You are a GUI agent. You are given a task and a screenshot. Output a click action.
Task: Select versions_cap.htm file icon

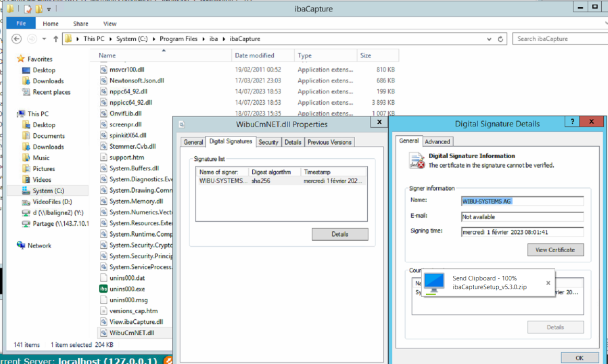[x=103, y=311]
